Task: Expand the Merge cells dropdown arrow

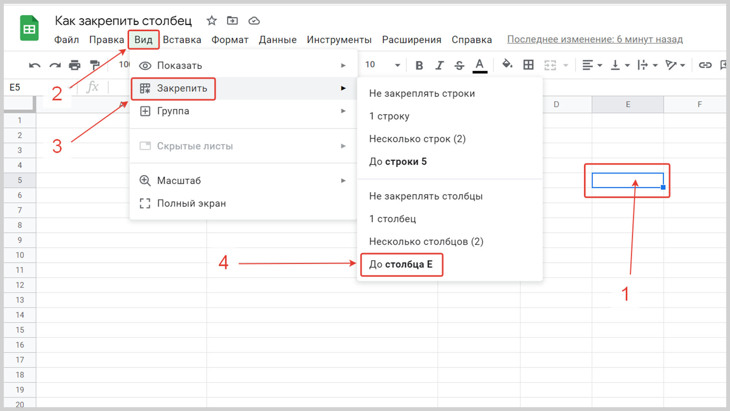Action: tap(566, 65)
